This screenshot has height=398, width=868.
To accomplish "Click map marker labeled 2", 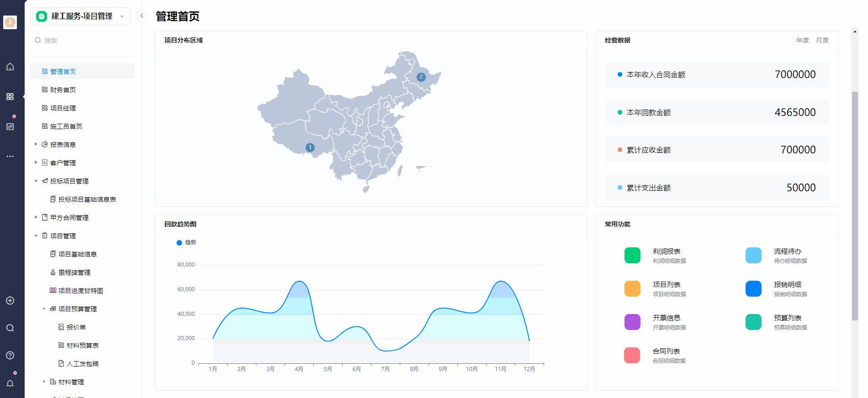I will tap(421, 77).
